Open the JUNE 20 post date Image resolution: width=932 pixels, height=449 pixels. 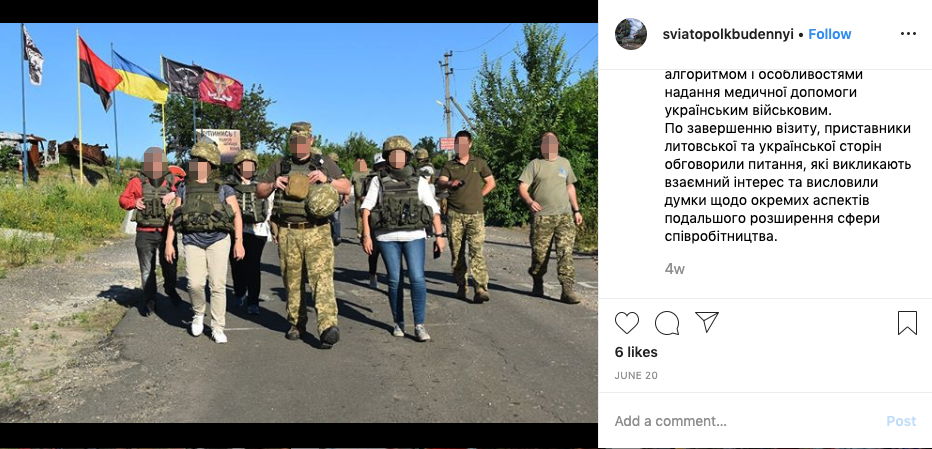pyautogui.click(x=636, y=376)
